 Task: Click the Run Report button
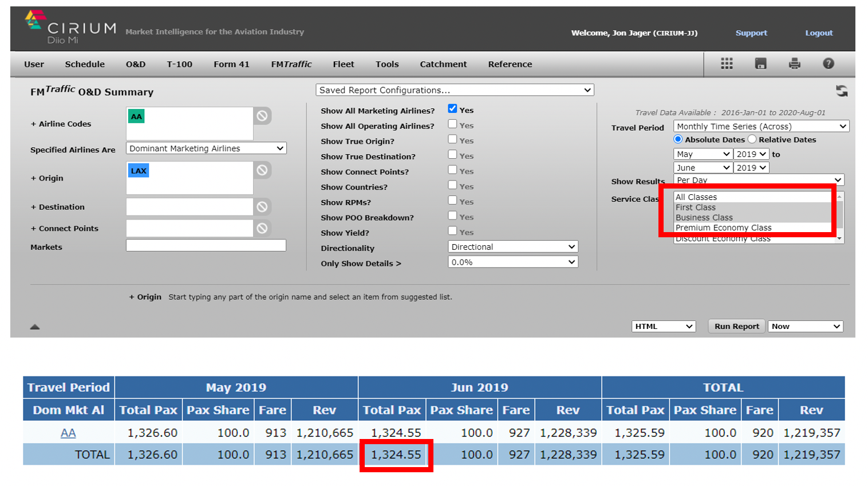[x=737, y=326]
